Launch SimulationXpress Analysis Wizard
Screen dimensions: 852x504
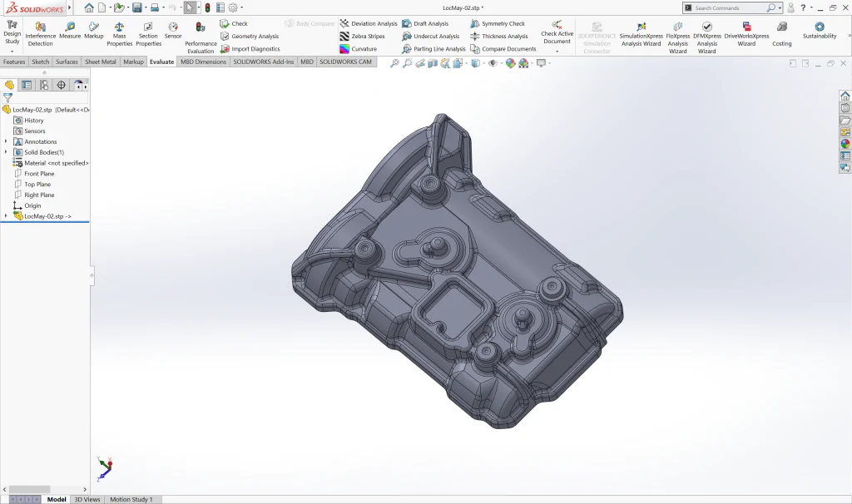(641, 33)
